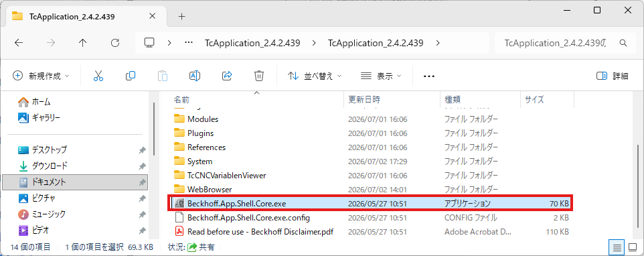Screen dimensions: 644x256
Task: Expand the chevron after the PC icon
Action: point(169,43)
